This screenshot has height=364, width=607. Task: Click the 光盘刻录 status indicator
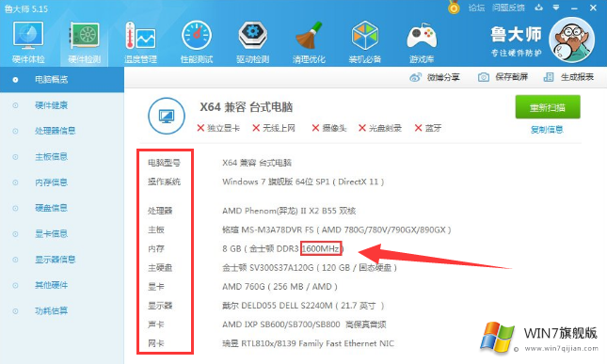click(380, 128)
